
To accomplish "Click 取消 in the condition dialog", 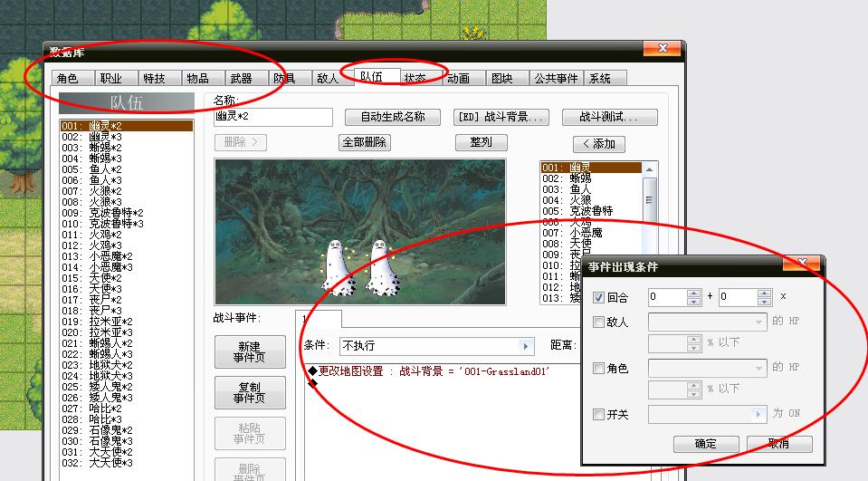I will coord(779,444).
